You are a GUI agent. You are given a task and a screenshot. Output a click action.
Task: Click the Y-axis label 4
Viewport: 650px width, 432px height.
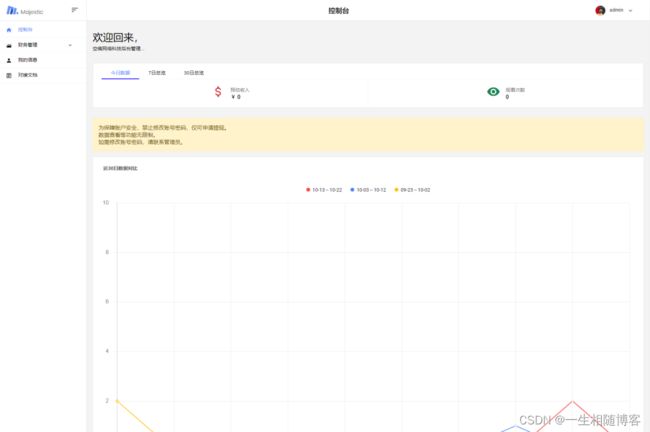click(107, 351)
